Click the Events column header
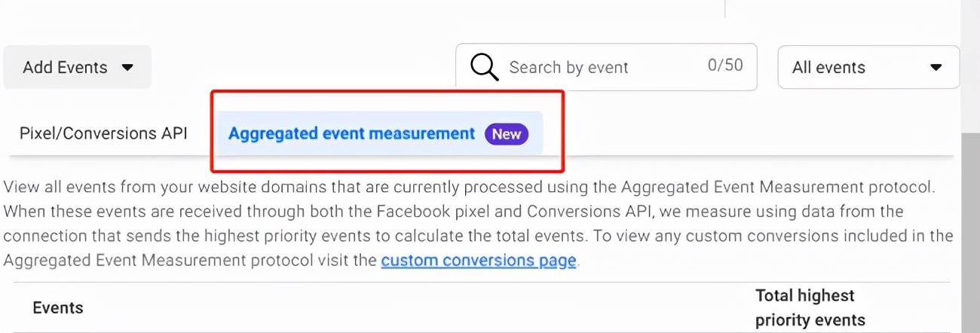980x333 pixels. (58, 307)
